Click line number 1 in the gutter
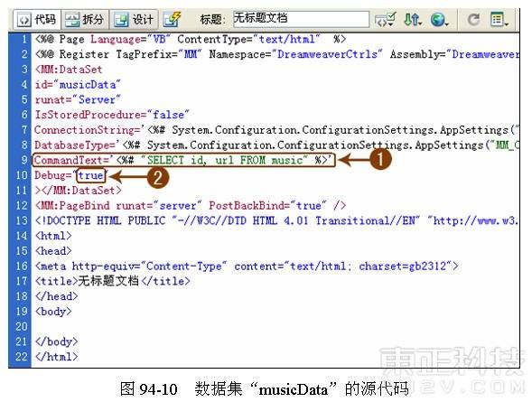 tap(24, 40)
